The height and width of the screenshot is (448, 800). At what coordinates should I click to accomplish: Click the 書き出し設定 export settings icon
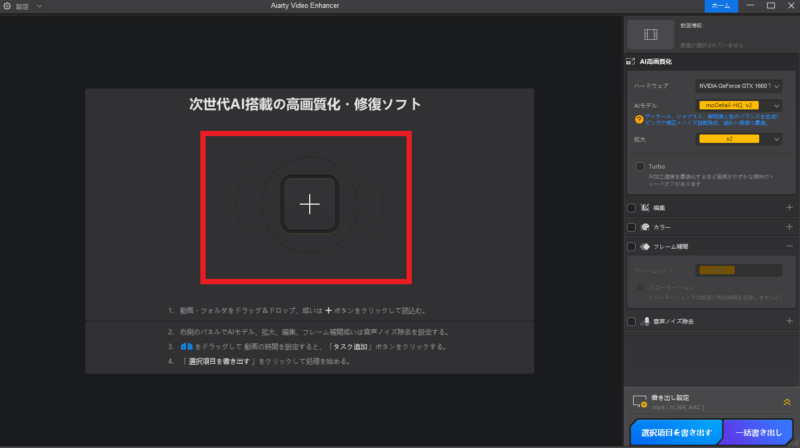click(640, 401)
